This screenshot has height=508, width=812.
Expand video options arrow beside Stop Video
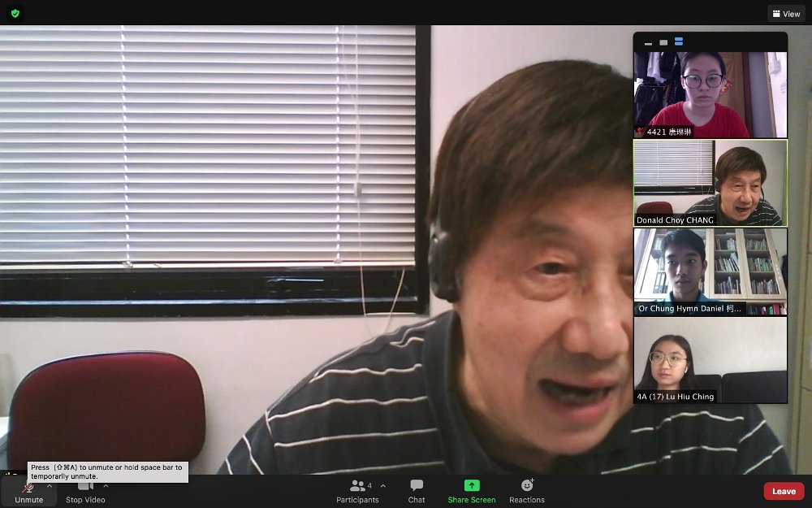106,486
